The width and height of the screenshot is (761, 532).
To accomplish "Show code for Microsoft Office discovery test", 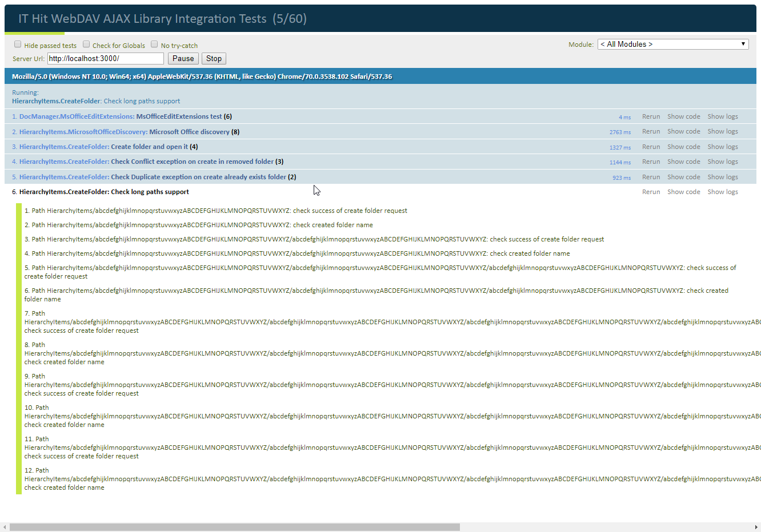I will coord(684,131).
